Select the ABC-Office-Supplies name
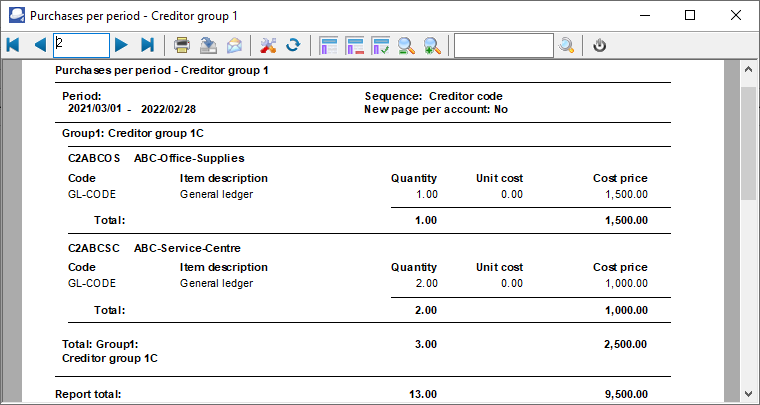Image resolution: width=760 pixels, height=405 pixels. pyautogui.click(x=189, y=158)
